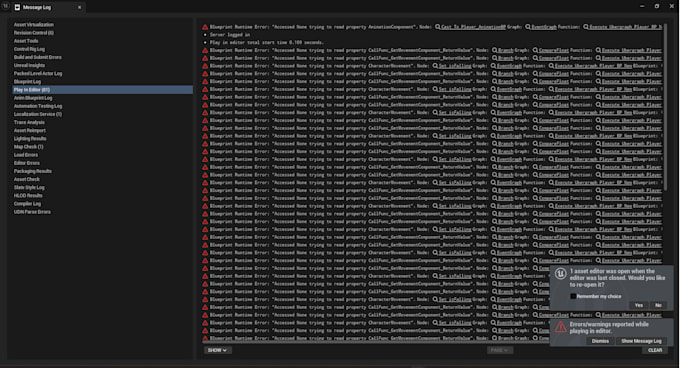Open the Asset Check category
Viewport: 680px width, 368px height.
(x=26, y=179)
